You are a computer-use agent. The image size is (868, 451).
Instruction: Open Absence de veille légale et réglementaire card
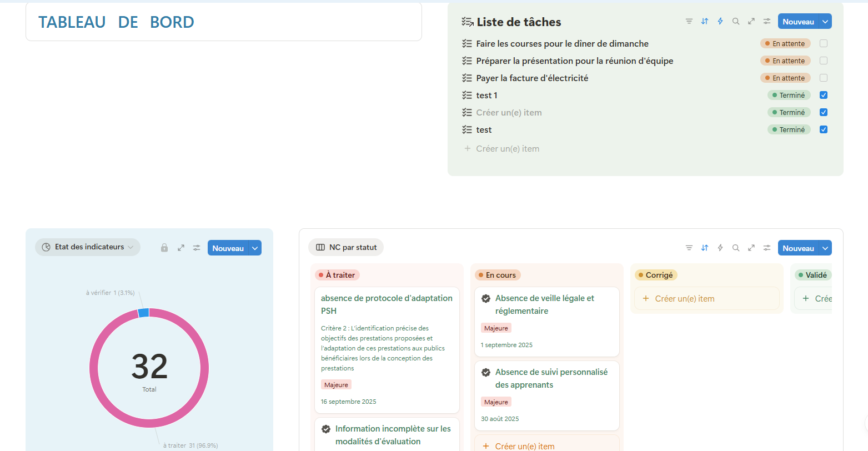544,304
